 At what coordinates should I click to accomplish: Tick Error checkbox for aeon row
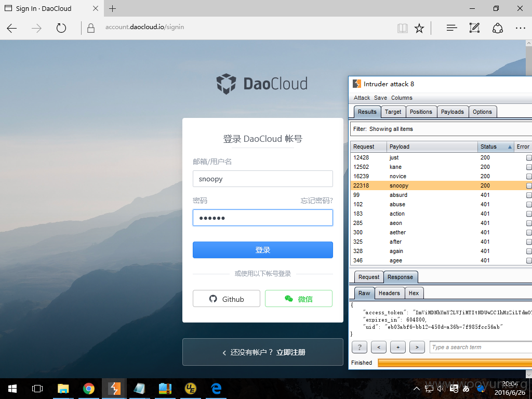click(x=528, y=223)
